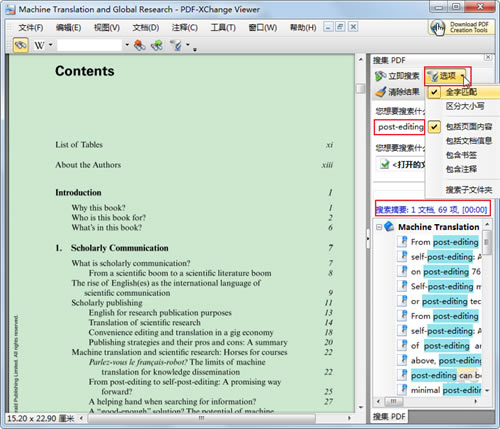Click the document horizontal scrollbar thumb
This screenshot has width=500, height=429.
(201, 418)
